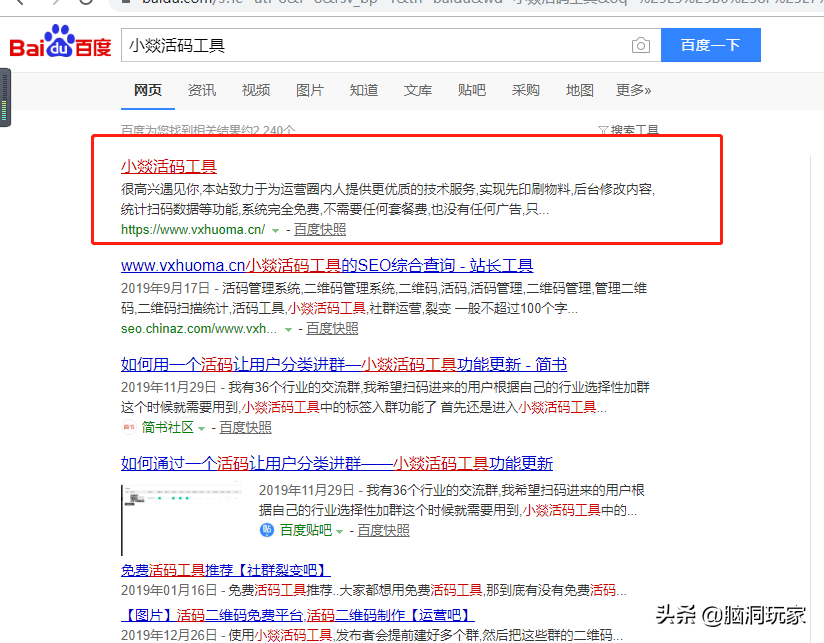Open the 搜索工具 filter
The height and width of the screenshot is (643, 824).
pos(629,130)
